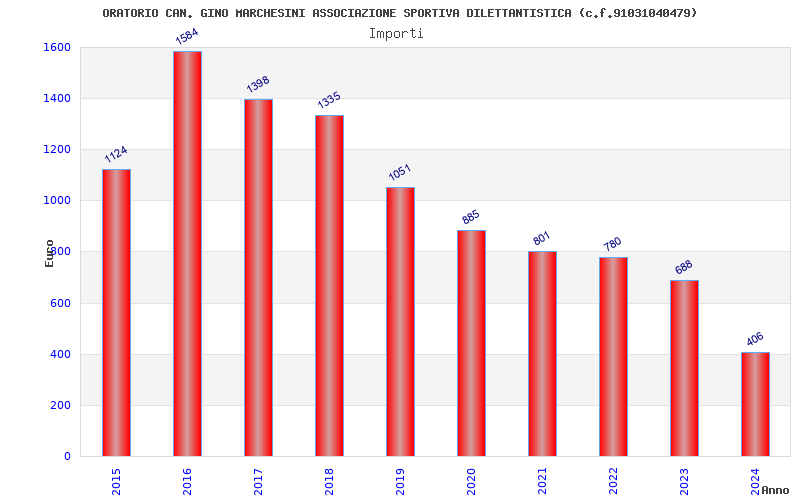800x500 pixels.
Task: Click the value label 885
Action: (x=470, y=217)
